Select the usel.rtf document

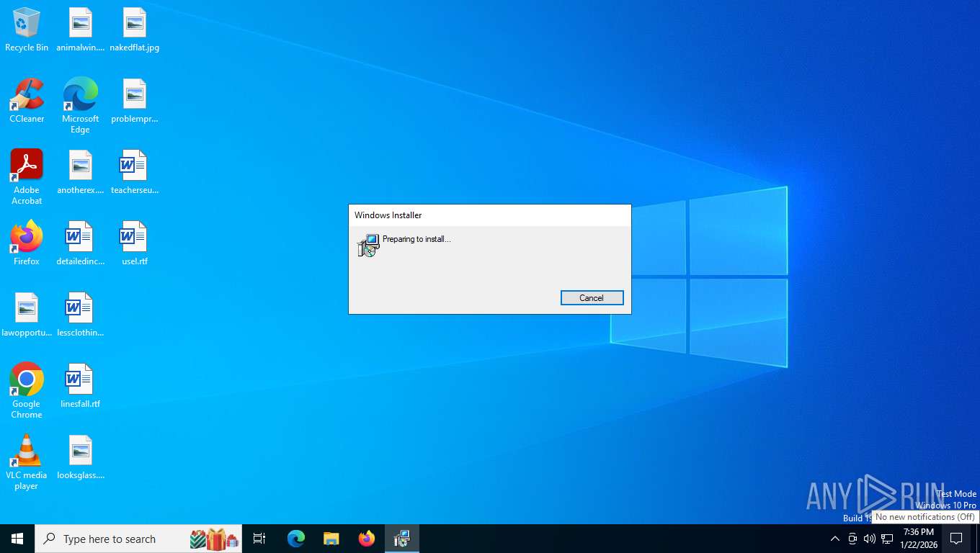point(135,243)
